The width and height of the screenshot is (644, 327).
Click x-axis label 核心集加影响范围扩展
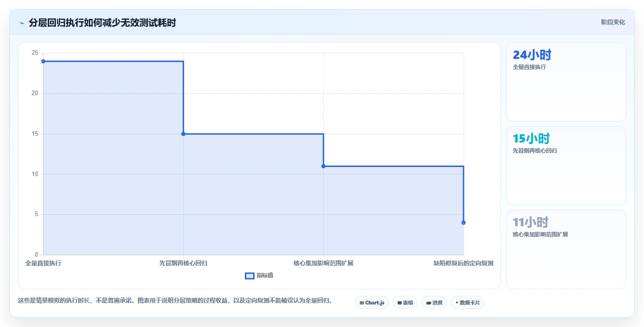(323, 264)
